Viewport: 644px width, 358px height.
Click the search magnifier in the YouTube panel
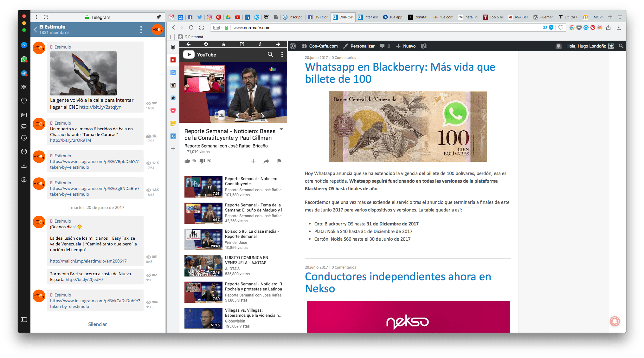coord(271,55)
